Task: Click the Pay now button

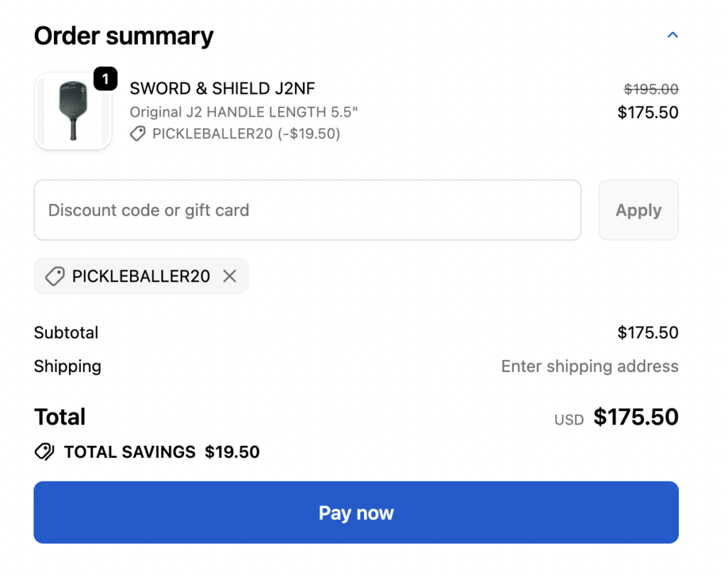Action: point(356,513)
